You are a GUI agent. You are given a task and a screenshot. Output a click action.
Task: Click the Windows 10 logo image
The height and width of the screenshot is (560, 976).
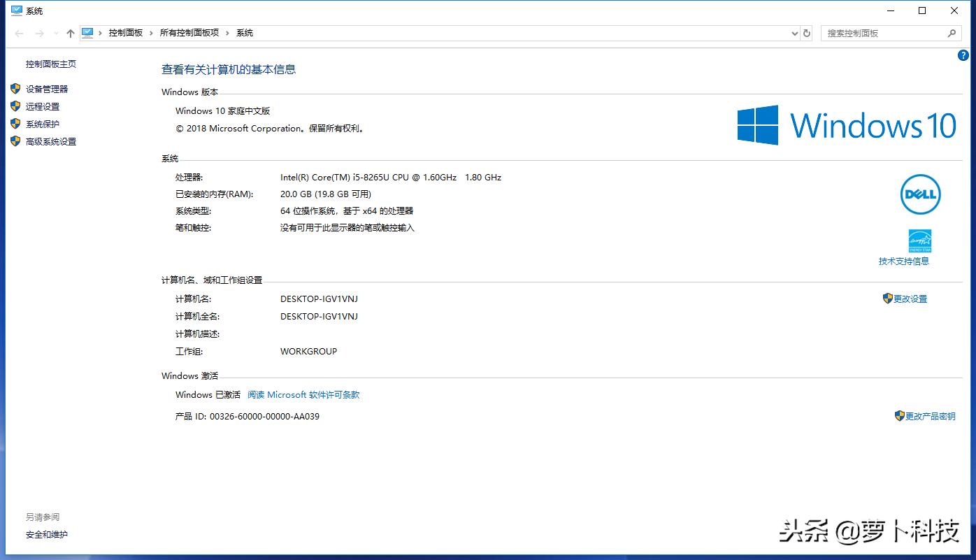(x=846, y=125)
